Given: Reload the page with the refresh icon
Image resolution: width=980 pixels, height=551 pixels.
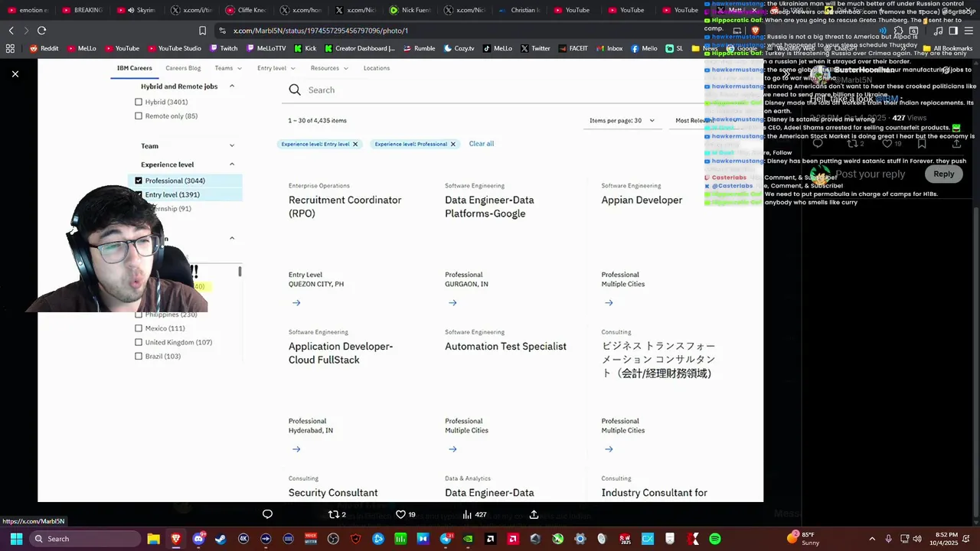Looking at the screenshot, I should tap(41, 31).
